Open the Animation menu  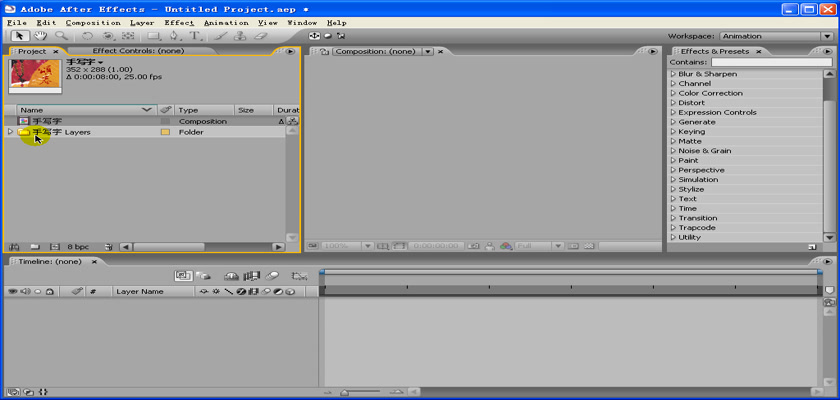click(x=226, y=22)
